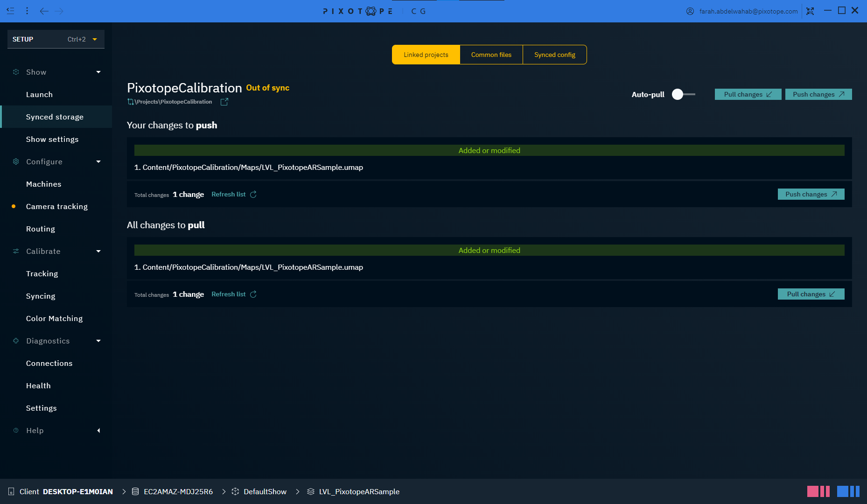Click the server database icon in status bar
This screenshot has width=867, height=504.
[135, 491]
